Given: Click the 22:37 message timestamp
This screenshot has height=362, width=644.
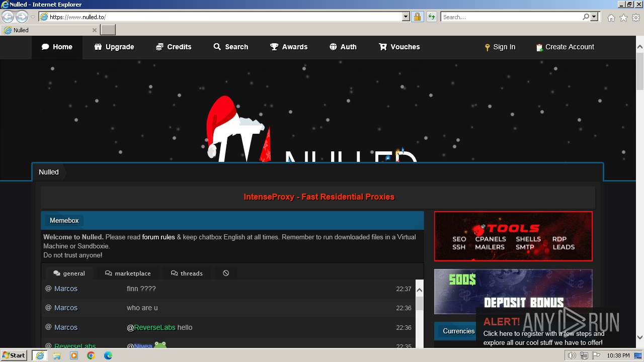Looking at the screenshot, I should tap(404, 289).
